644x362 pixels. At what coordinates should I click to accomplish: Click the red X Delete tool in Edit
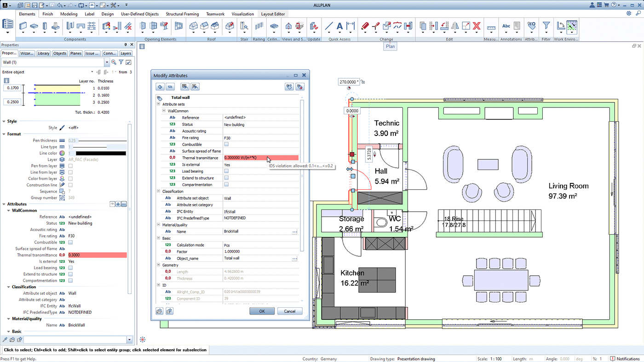pos(476,26)
